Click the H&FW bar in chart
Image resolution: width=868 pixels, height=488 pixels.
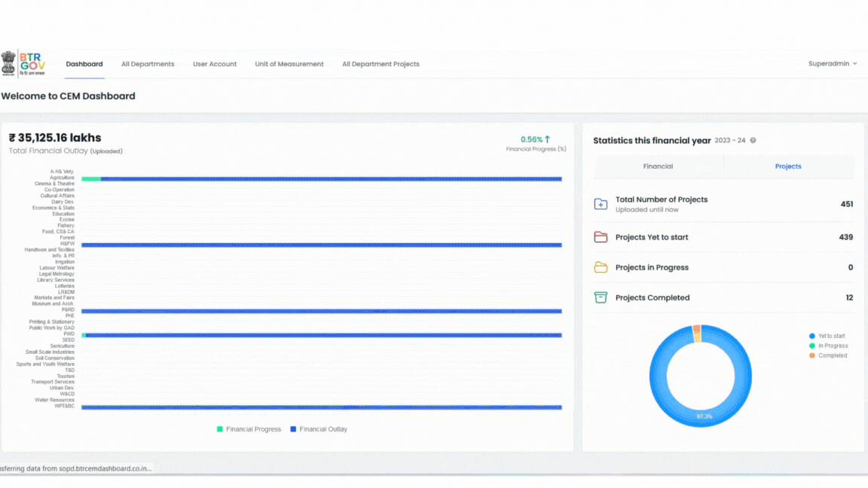click(322, 245)
